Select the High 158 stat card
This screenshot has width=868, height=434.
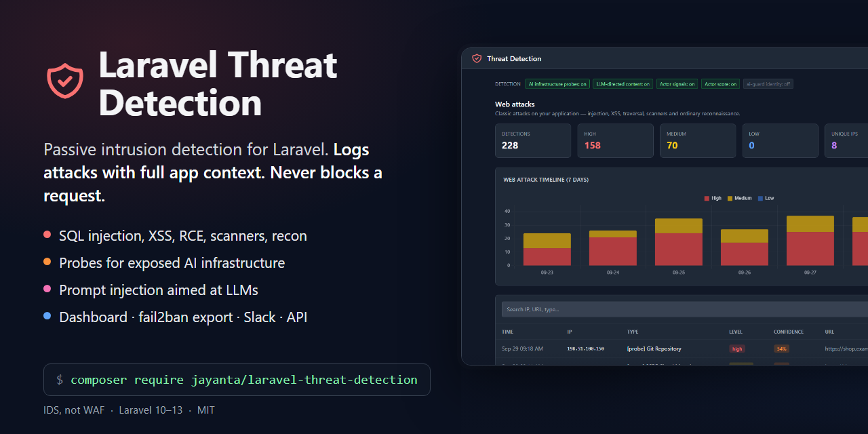615,140
